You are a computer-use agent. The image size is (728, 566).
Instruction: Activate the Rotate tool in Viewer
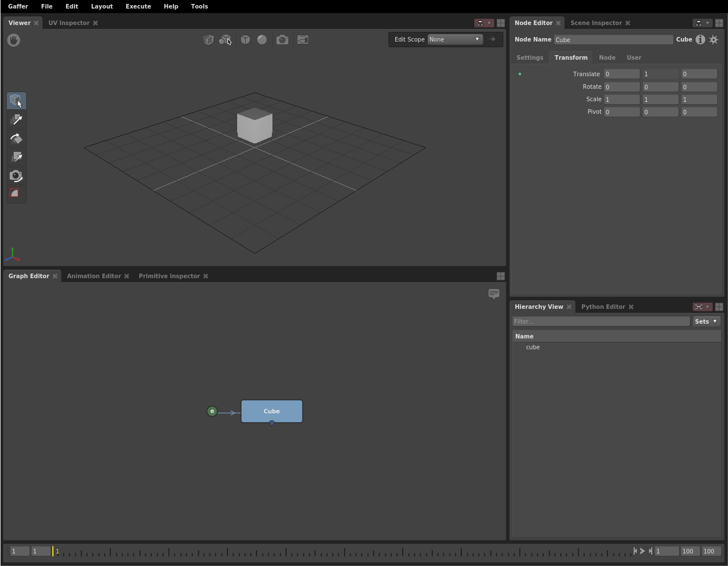click(16, 138)
